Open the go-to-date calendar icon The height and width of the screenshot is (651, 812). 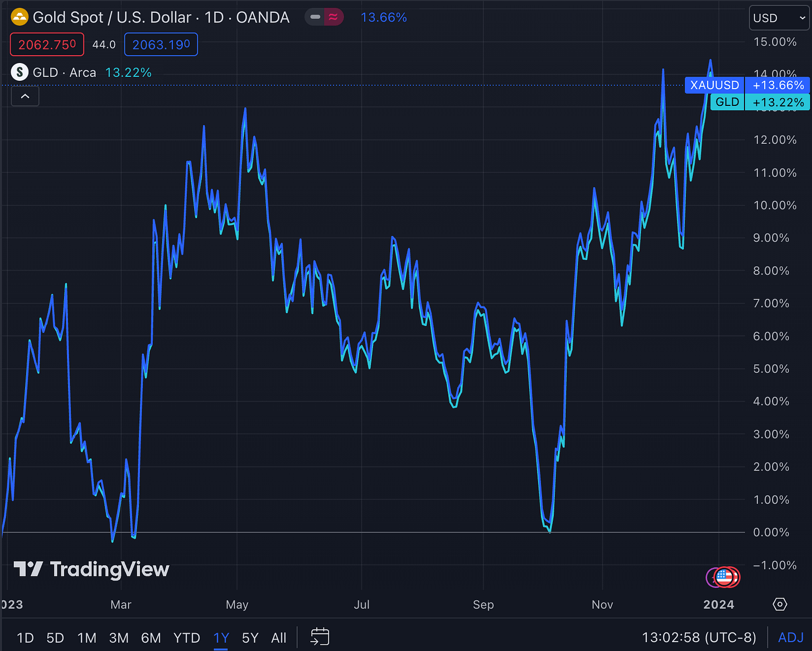point(320,637)
